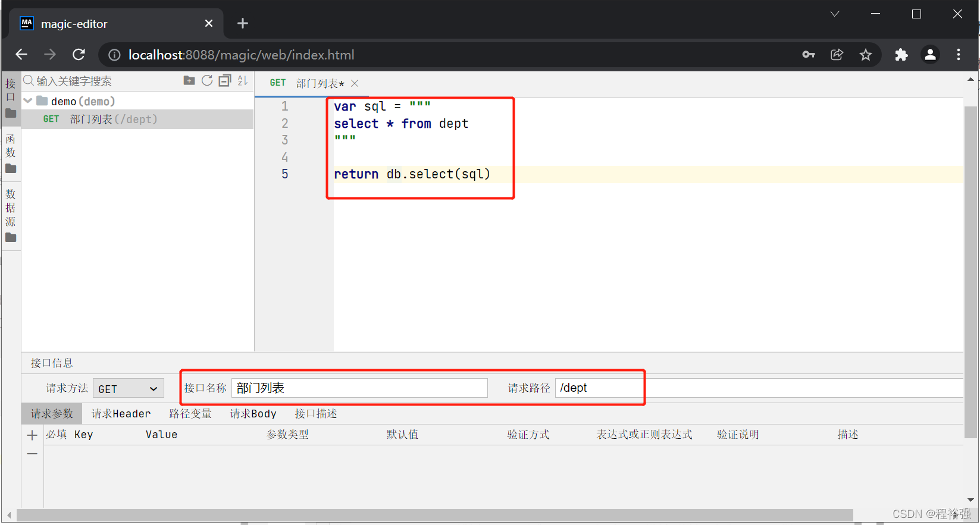Select the GET 部门列表(/dept) tree item
The image size is (980, 525).
137,119
